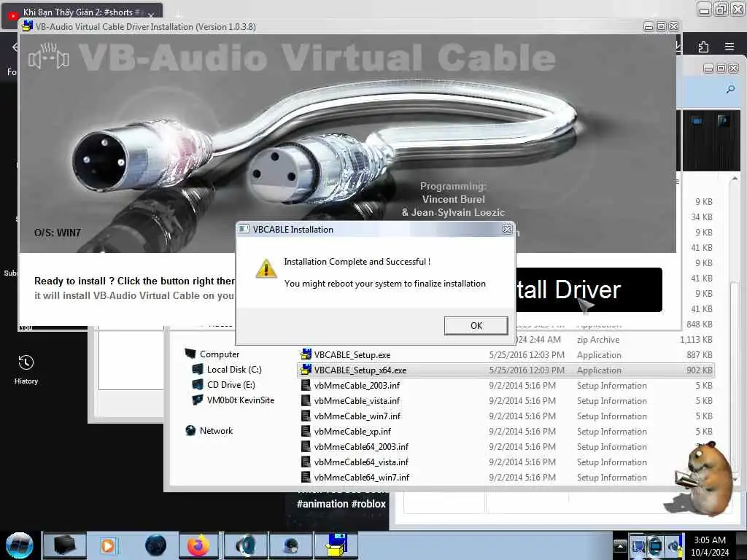Select Local Disk (C:) in Explorer
Image resolution: width=747 pixels, height=560 pixels.
[234, 370]
